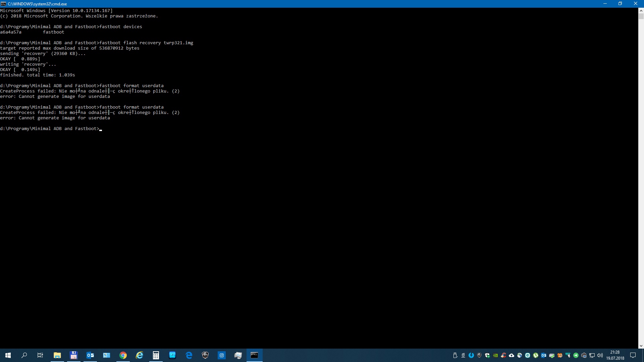
Task: Open Internet Explorer from taskbar
Action: point(140,355)
